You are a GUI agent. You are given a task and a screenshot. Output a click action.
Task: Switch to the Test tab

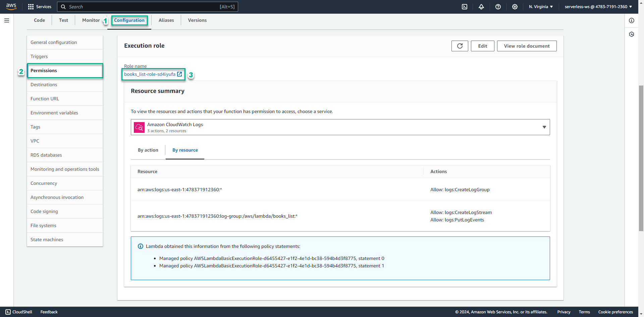tap(63, 20)
